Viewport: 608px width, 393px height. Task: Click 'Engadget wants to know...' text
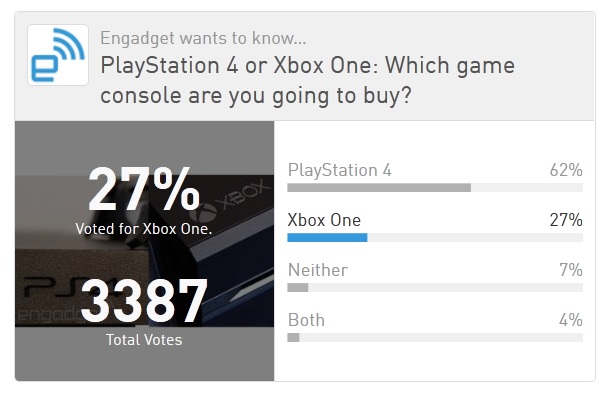[x=203, y=38]
